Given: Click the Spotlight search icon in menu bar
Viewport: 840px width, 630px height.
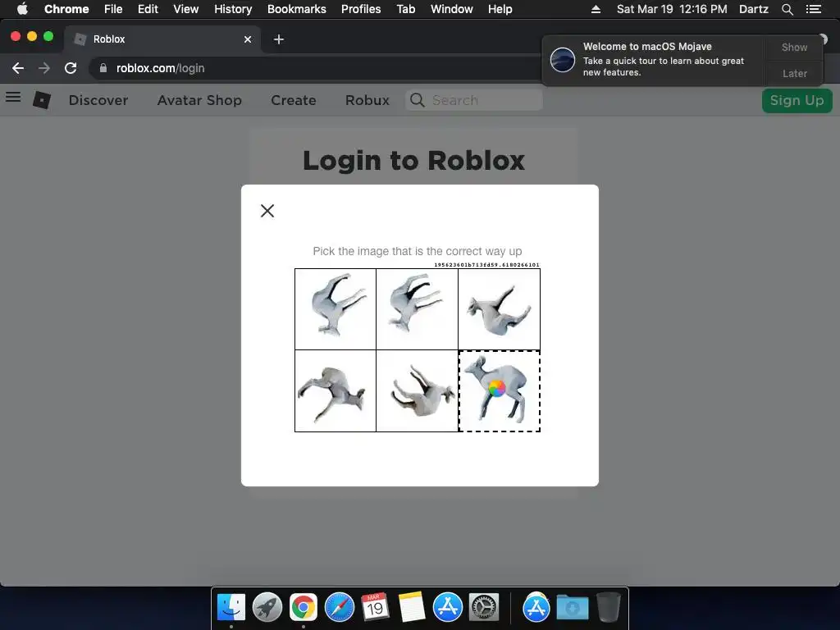Looking at the screenshot, I should point(787,9).
